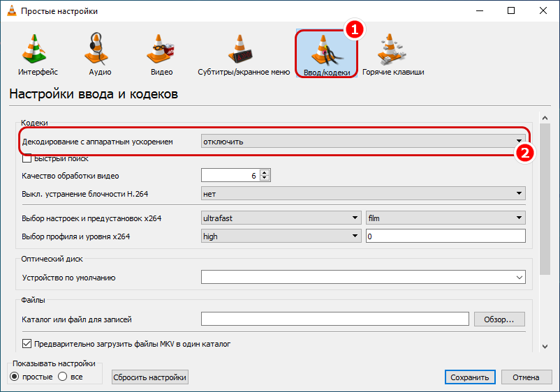Click the Декодирование с аппаратным ускорением label

coord(98,142)
